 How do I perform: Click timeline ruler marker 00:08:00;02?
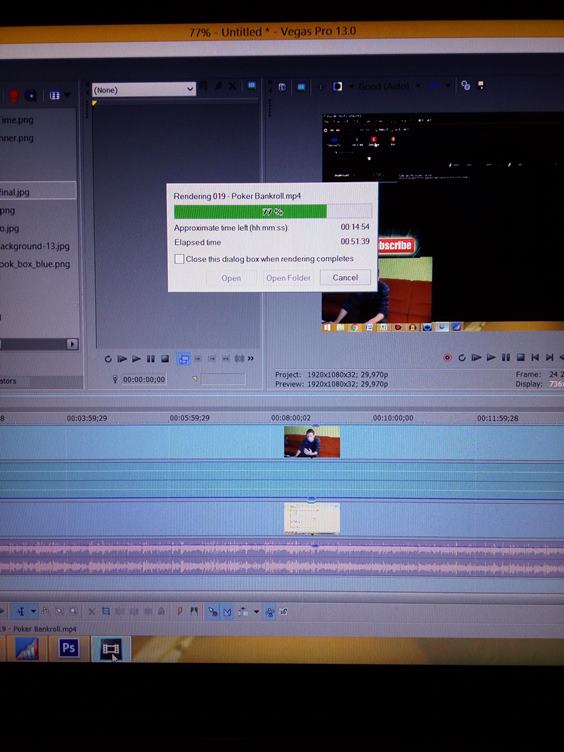coord(291,418)
